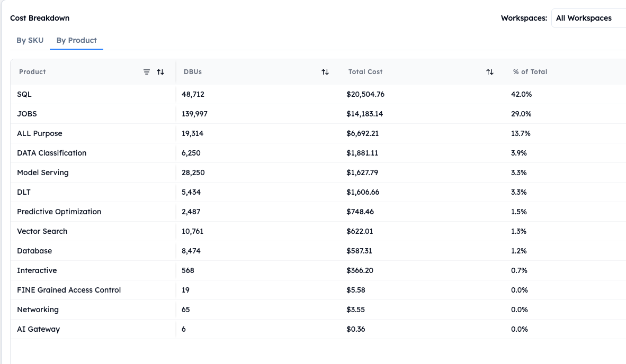Viewport: 626px width, 364px height.
Task: Switch to the By SKU tab
Action: [x=30, y=40]
